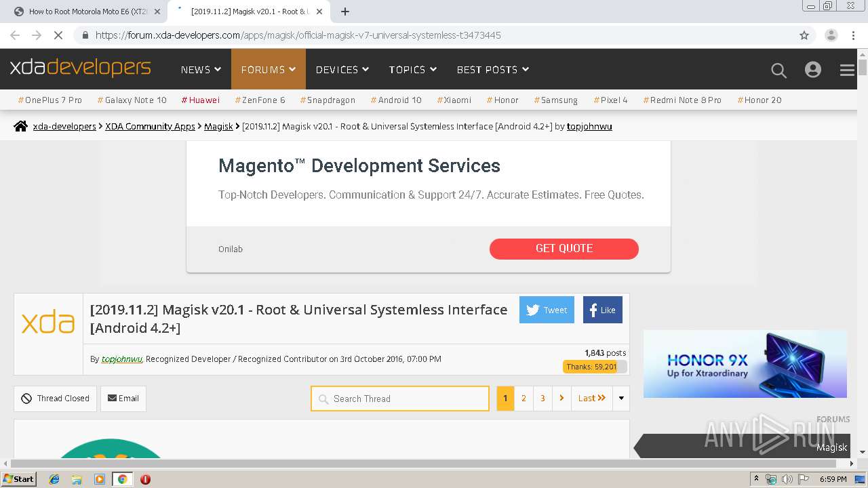Click the Thread Closed button
Viewport: 868px width, 488px height.
click(x=56, y=399)
